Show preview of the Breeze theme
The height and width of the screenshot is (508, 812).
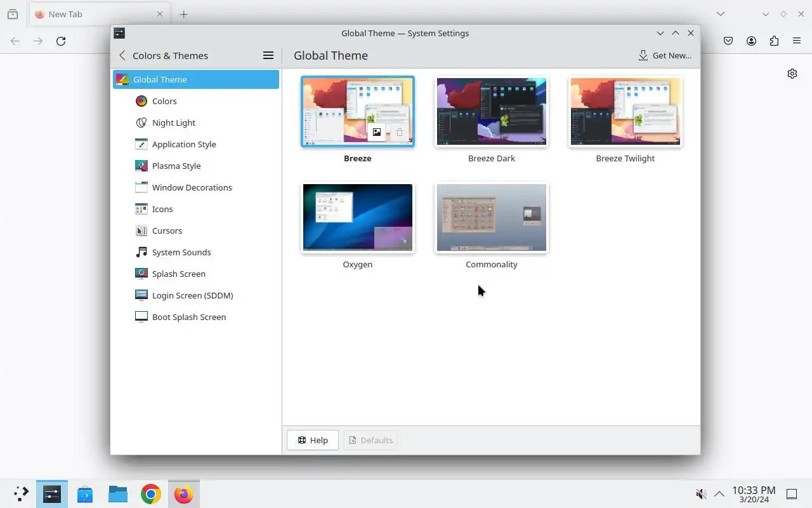pyautogui.click(x=377, y=132)
